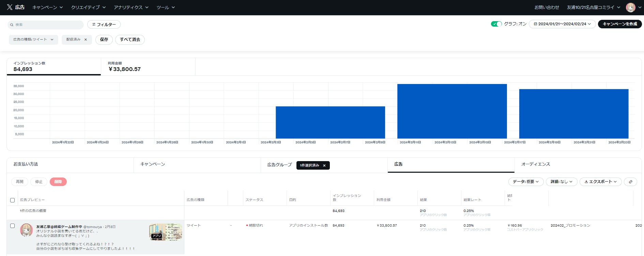Open the キャンペーン menu in top bar
Viewport: 644px width, 256px height.
47,7
